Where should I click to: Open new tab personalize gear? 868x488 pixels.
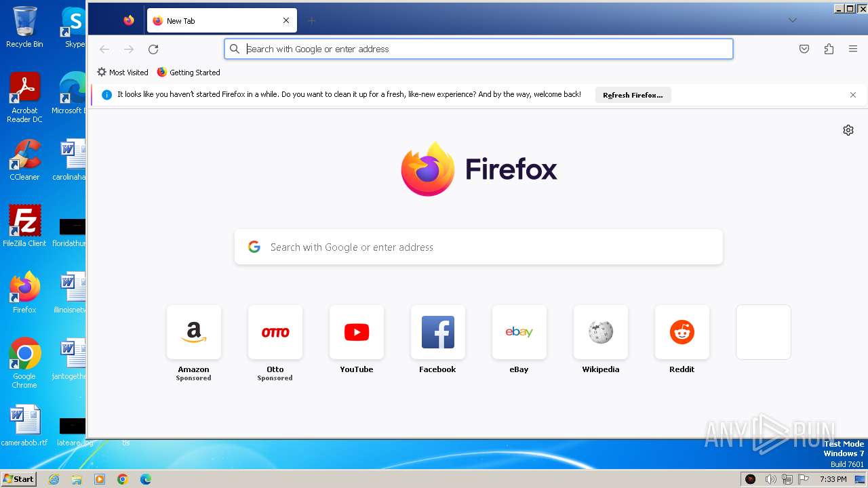pos(848,130)
